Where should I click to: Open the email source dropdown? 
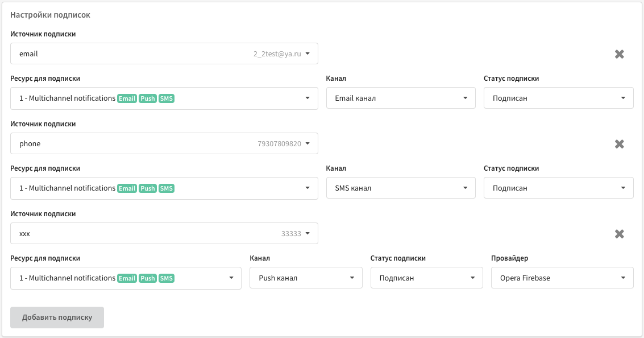click(x=164, y=53)
